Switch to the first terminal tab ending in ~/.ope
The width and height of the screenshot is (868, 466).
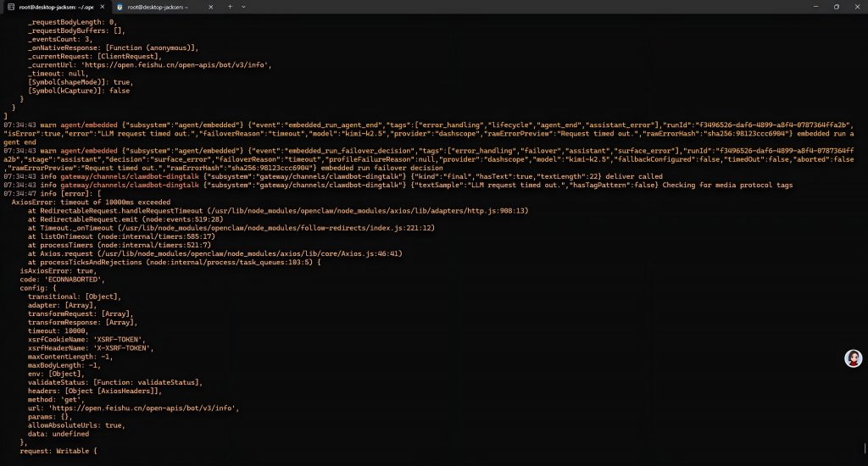click(56, 7)
